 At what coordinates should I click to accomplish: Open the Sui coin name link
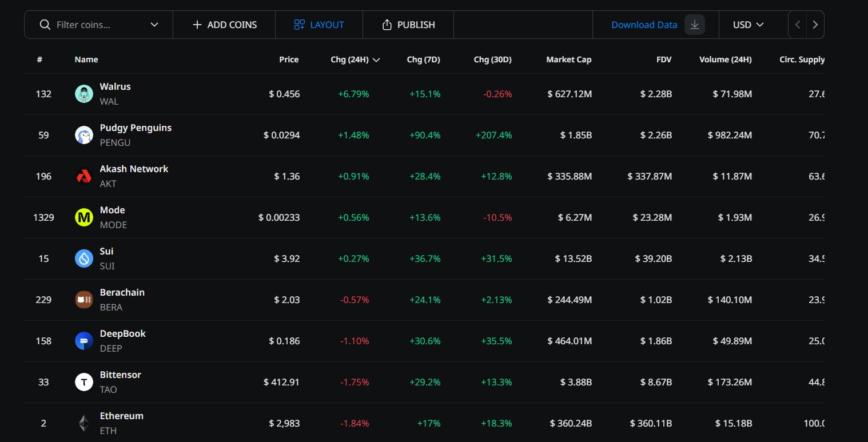(x=107, y=251)
